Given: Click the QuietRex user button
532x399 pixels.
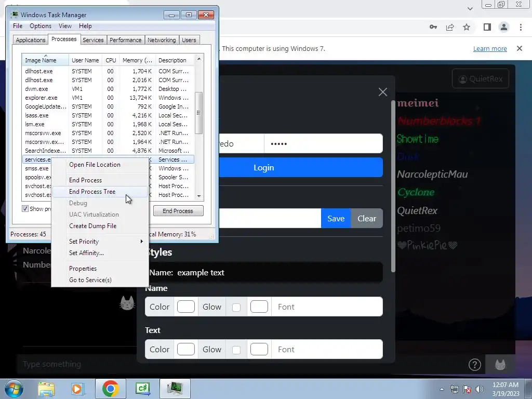Looking at the screenshot, I should pyautogui.click(x=481, y=79).
